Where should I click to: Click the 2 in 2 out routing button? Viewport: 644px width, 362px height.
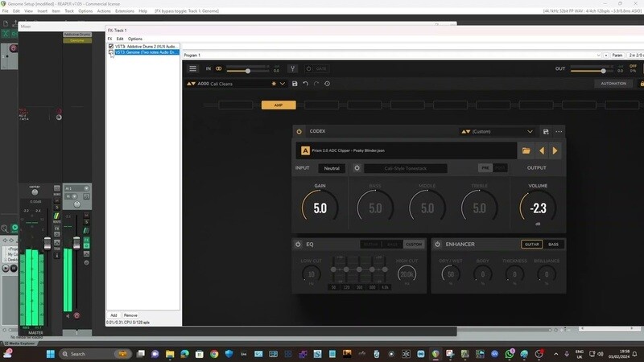tap(636, 55)
